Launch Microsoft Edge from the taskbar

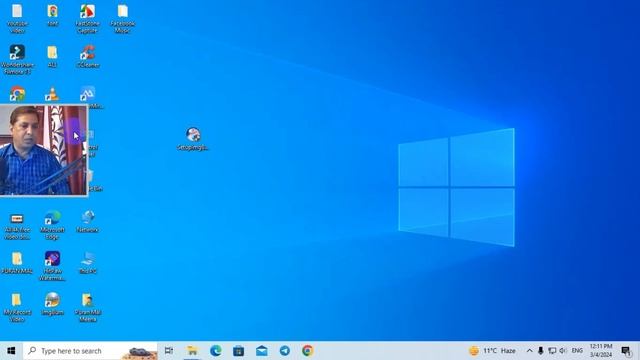click(216, 351)
